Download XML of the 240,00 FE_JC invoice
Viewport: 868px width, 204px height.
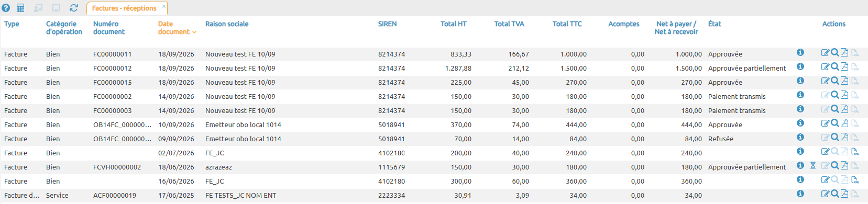855,151
